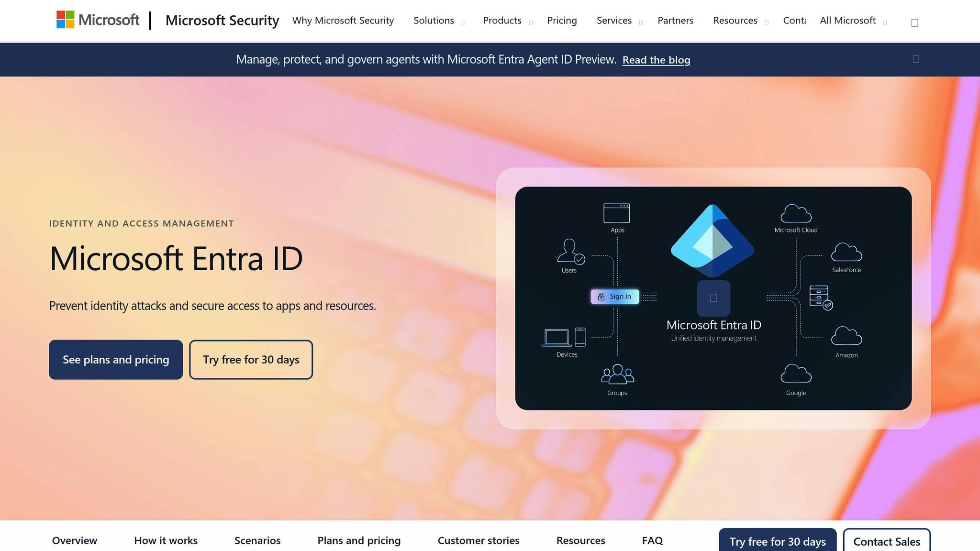Click the See plans and pricing button
This screenshot has width=980, height=551.
[115, 359]
